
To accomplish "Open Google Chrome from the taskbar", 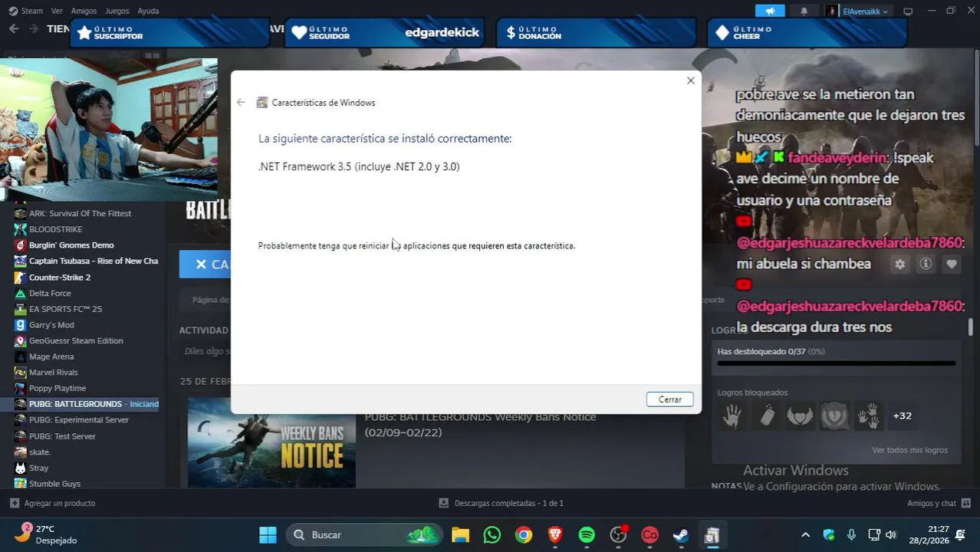I will tap(524, 535).
